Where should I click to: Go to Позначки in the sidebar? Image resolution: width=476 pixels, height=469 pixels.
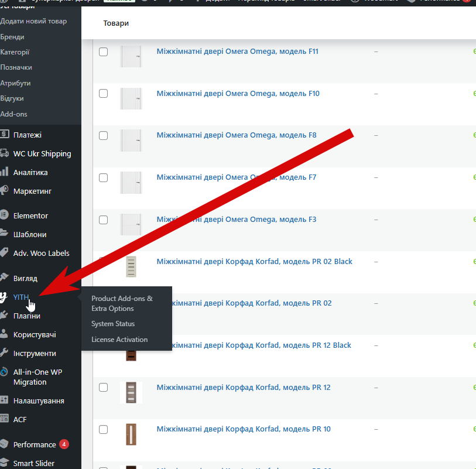(x=16, y=67)
